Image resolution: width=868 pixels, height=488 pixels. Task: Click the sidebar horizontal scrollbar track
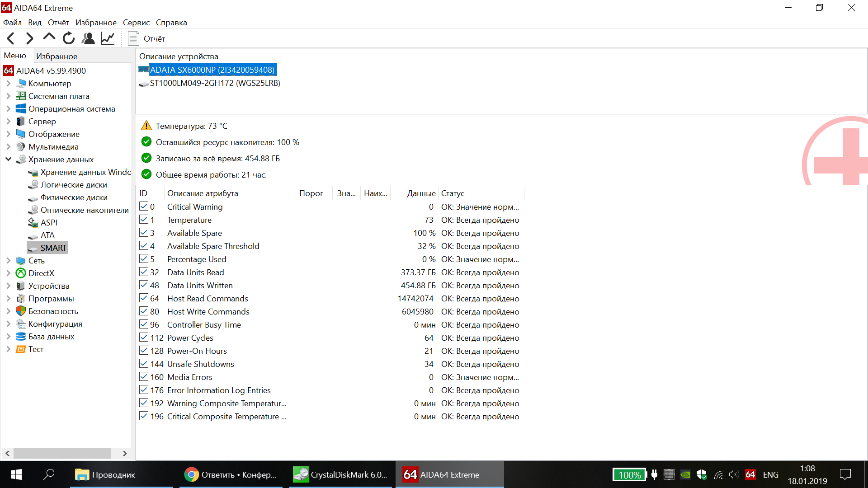coord(117,453)
